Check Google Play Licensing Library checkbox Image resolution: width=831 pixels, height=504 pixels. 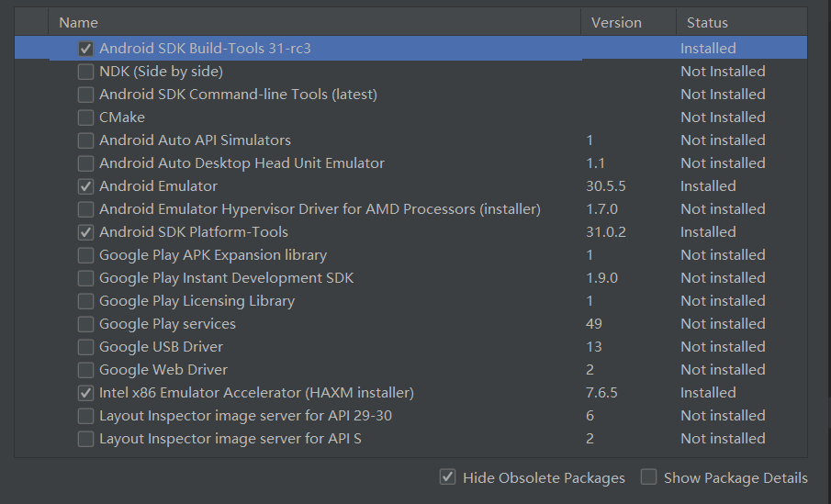[x=85, y=301]
